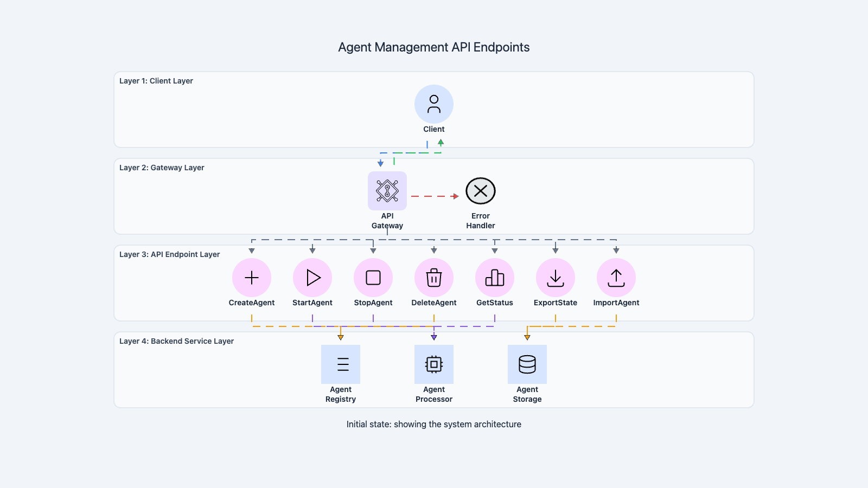868x488 pixels.
Task: Click the 'Layer 4: Backend Service Layer' label
Action: [176, 341]
